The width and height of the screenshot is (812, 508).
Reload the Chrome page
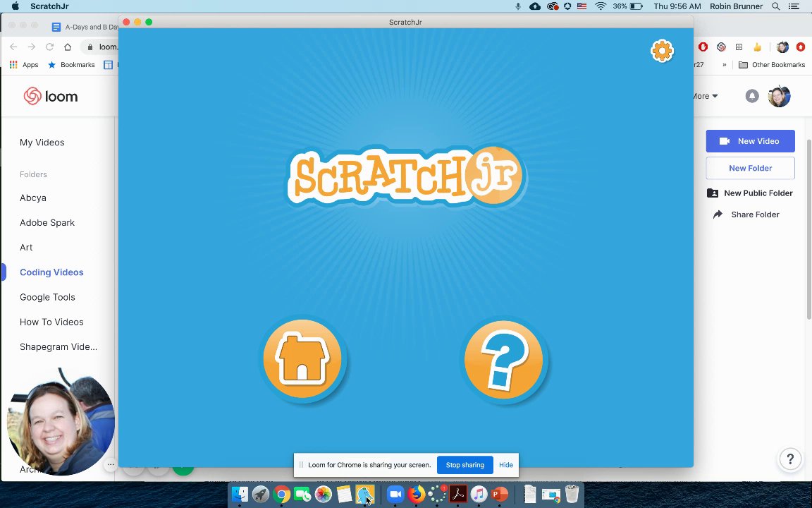(x=50, y=47)
